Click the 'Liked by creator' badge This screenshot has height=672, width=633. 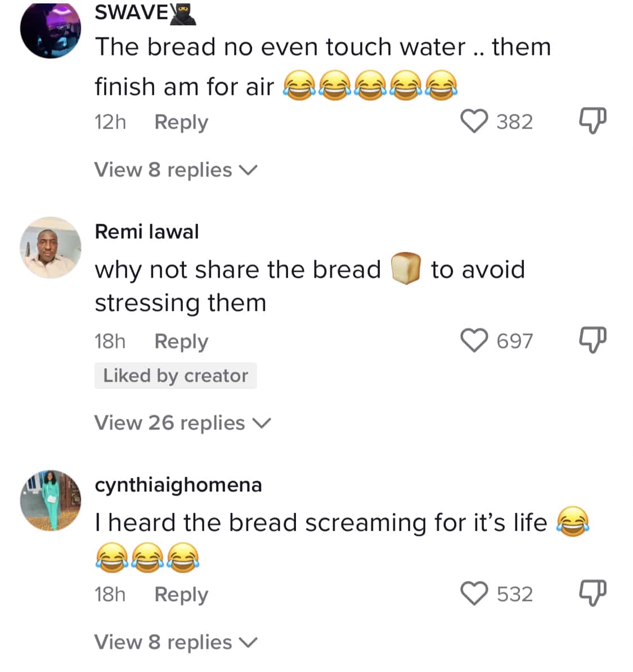[176, 376]
